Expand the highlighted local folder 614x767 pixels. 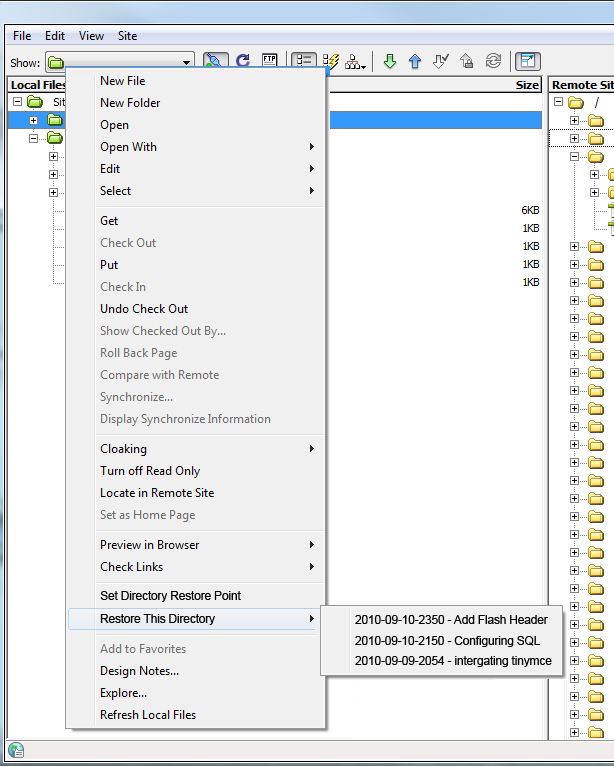[x=33, y=120]
